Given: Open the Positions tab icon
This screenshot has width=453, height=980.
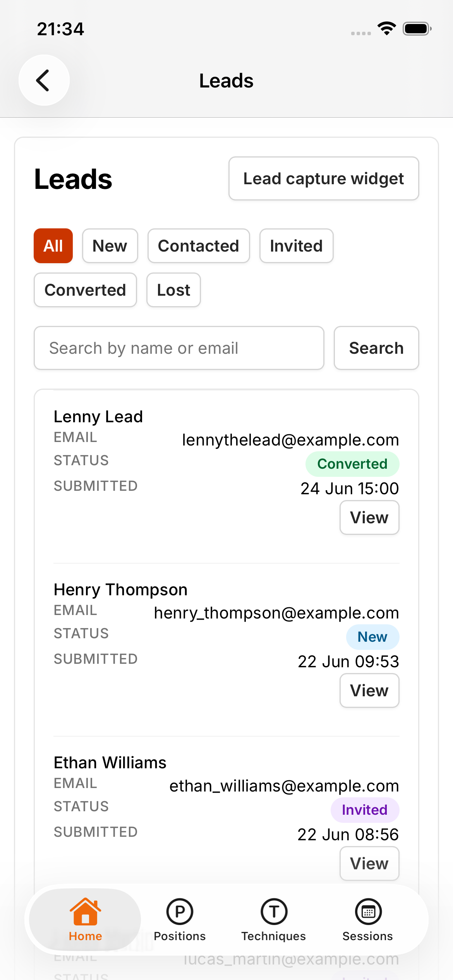Looking at the screenshot, I should 180,911.
